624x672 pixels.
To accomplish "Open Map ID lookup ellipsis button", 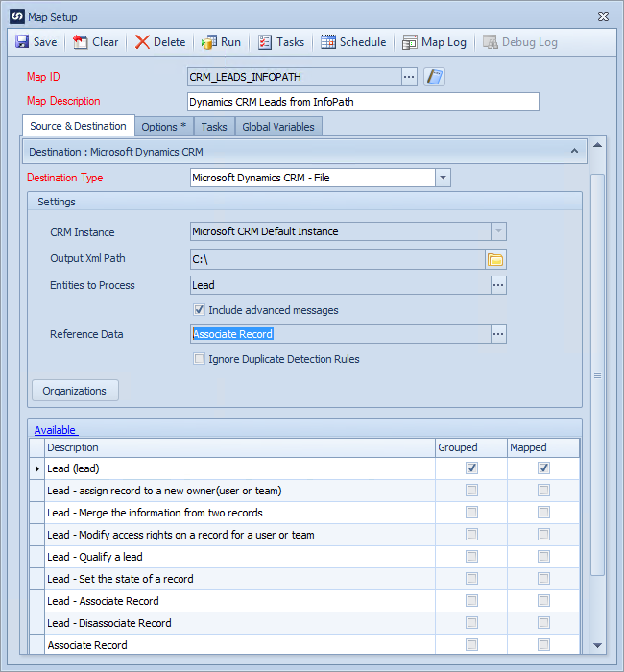I will pyautogui.click(x=409, y=77).
